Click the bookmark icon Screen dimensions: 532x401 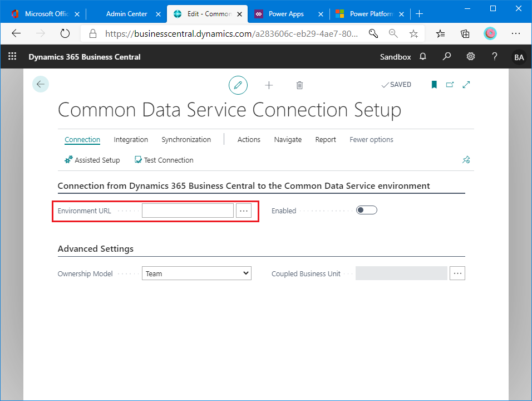pyautogui.click(x=434, y=85)
